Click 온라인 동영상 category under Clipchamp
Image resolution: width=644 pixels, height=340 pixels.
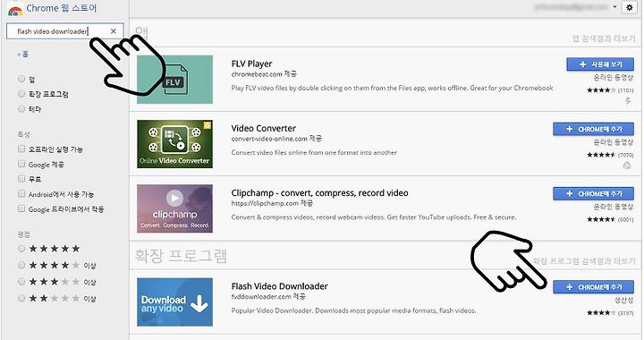pos(614,207)
